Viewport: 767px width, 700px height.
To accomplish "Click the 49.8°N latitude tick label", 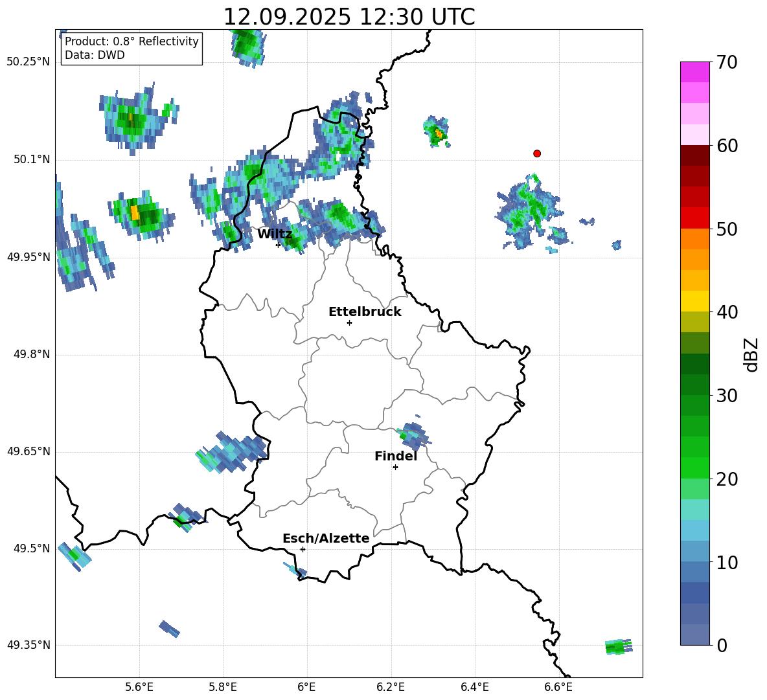I will click(x=28, y=354).
